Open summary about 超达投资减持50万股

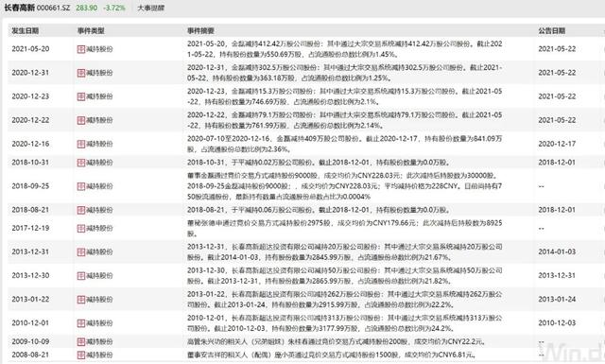pos(344,276)
